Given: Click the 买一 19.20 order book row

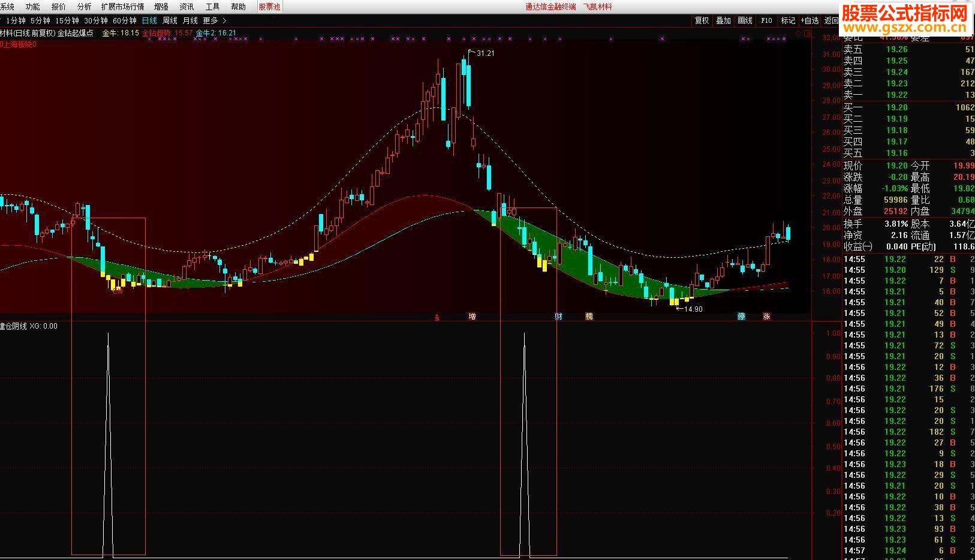Looking at the screenshot, I should point(908,107).
